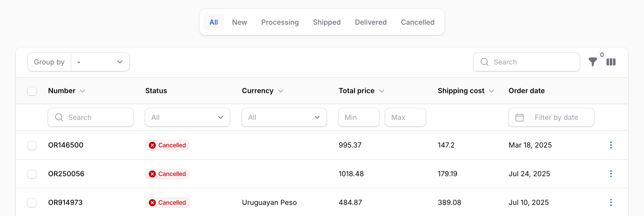
Task: Open the filter funnel icon
Action: click(593, 62)
